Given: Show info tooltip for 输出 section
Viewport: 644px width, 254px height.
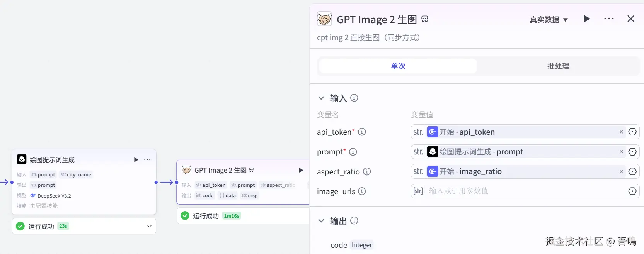Looking at the screenshot, I should click(x=354, y=221).
